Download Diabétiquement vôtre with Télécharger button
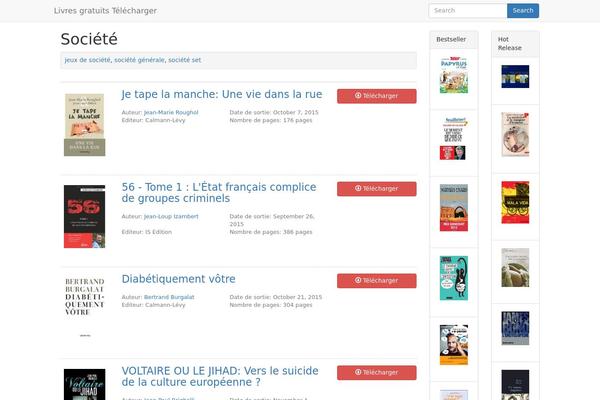Image resolution: width=600 pixels, height=400 pixels. (377, 281)
